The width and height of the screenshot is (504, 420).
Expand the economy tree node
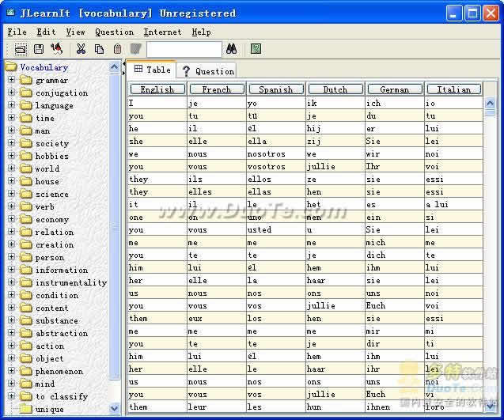(x=11, y=218)
